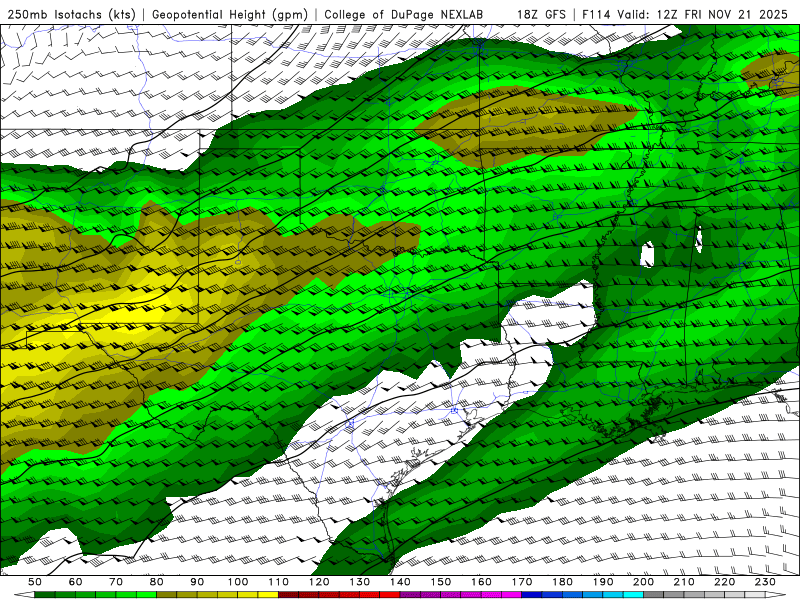
Task: Click the light gray swatch under the 230 label
Action: click(755, 595)
